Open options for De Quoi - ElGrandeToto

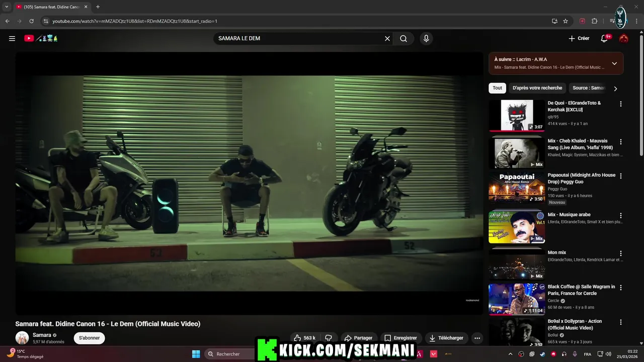[620, 104]
